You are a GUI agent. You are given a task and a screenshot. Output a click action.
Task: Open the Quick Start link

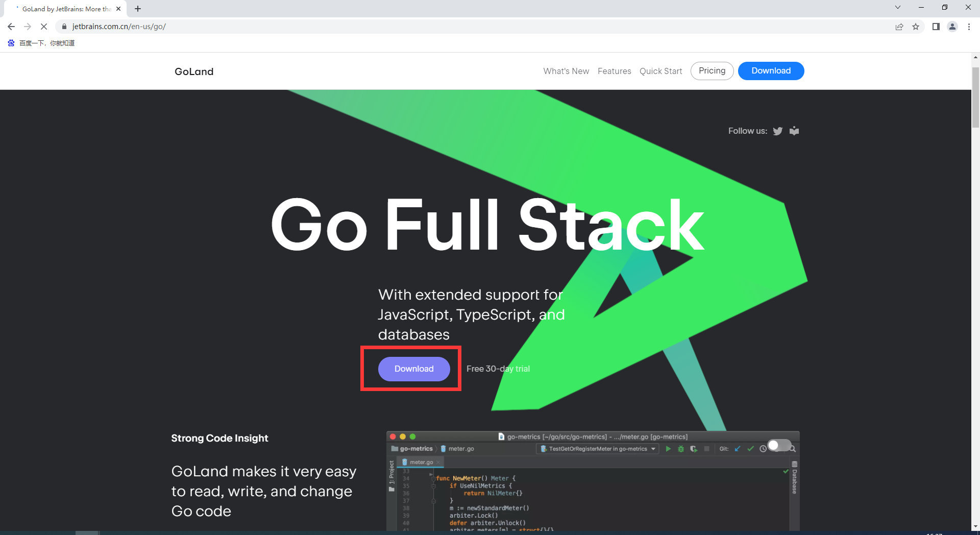(661, 71)
